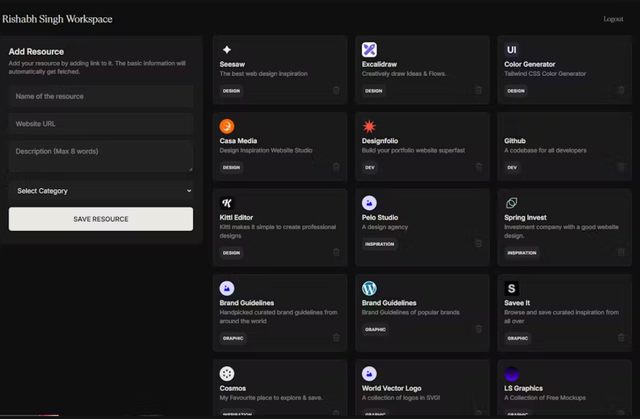Click into the Website URL field
The image size is (640, 419).
(x=101, y=124)
